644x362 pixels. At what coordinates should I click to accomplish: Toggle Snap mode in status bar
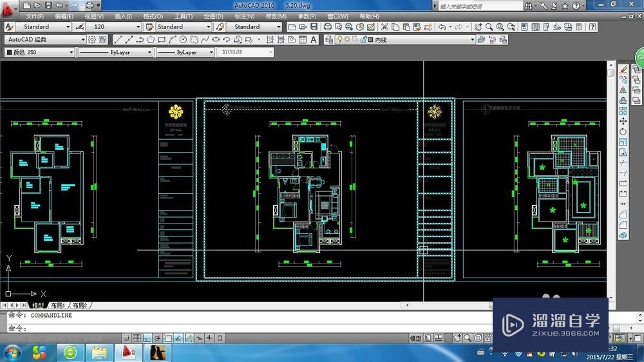pyautogui.click(x=126, y=338)
